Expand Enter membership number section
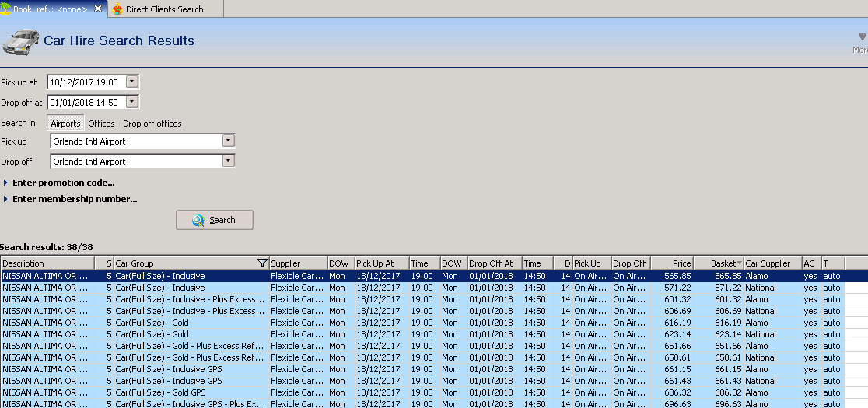This screenshot has height=408, width=868. pos(70,200)
